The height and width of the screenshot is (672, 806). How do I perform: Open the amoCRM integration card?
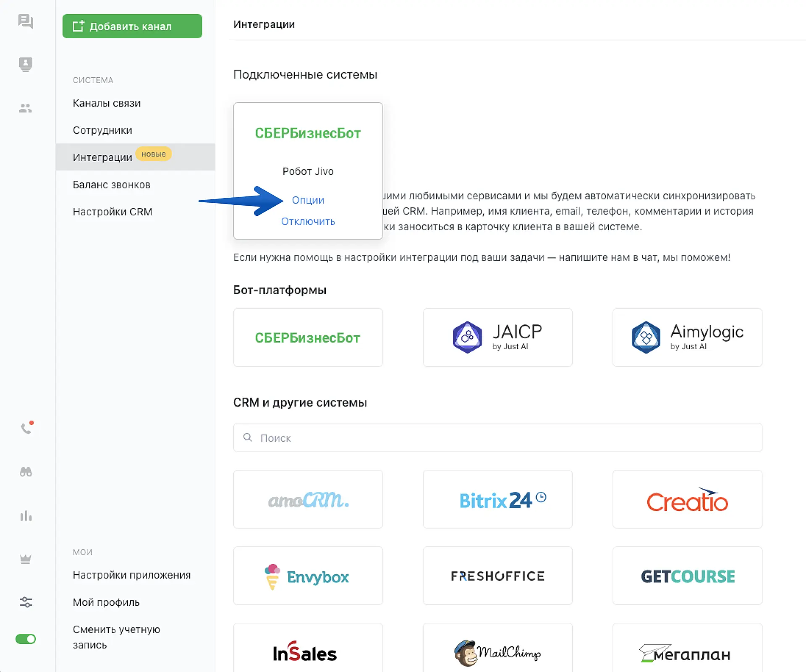tap(308, 499)
